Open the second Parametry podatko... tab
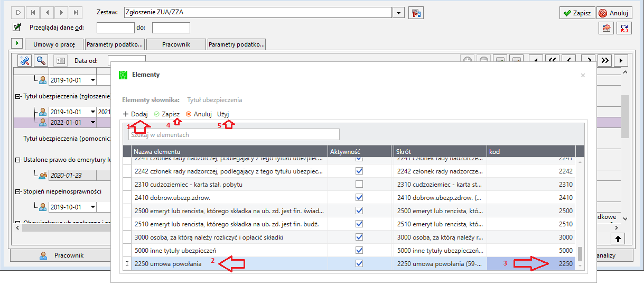The height and width of the screenshot is (284, 644). coord(237,44)
